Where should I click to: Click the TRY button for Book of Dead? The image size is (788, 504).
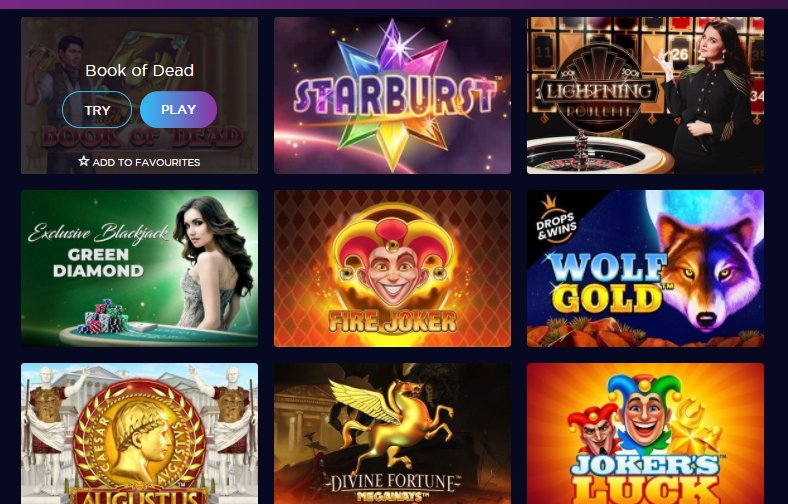coord(97,110)
